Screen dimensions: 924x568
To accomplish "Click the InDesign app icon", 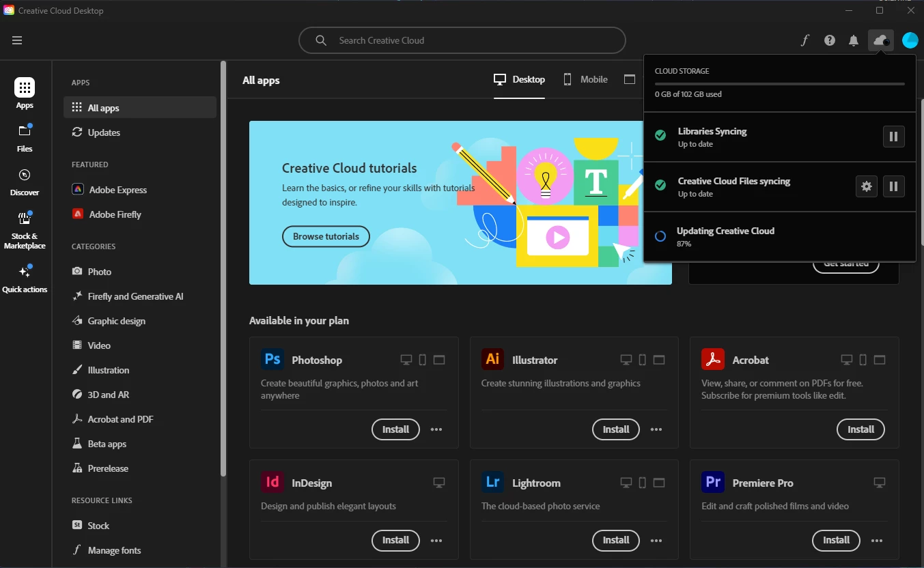I will 272,482.
